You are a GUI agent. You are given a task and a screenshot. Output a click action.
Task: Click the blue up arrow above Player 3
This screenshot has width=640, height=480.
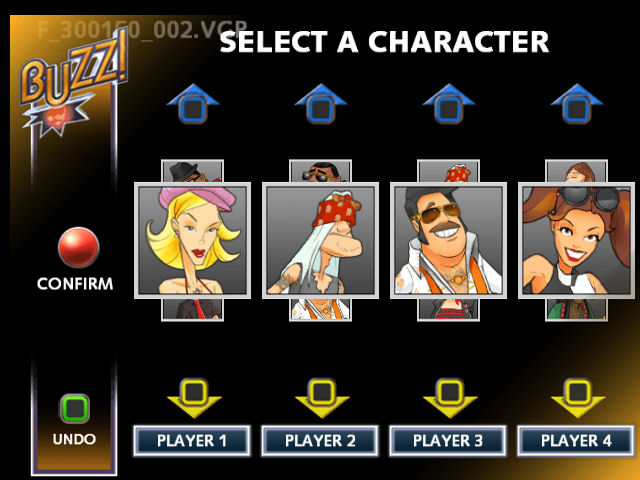pos(449,104)
